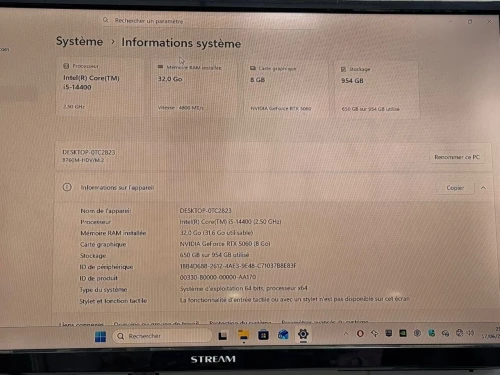Click 650 GB sur 954 GB utilisé card caption
This screenshot has width=500, height=375.
coord(370,109)
